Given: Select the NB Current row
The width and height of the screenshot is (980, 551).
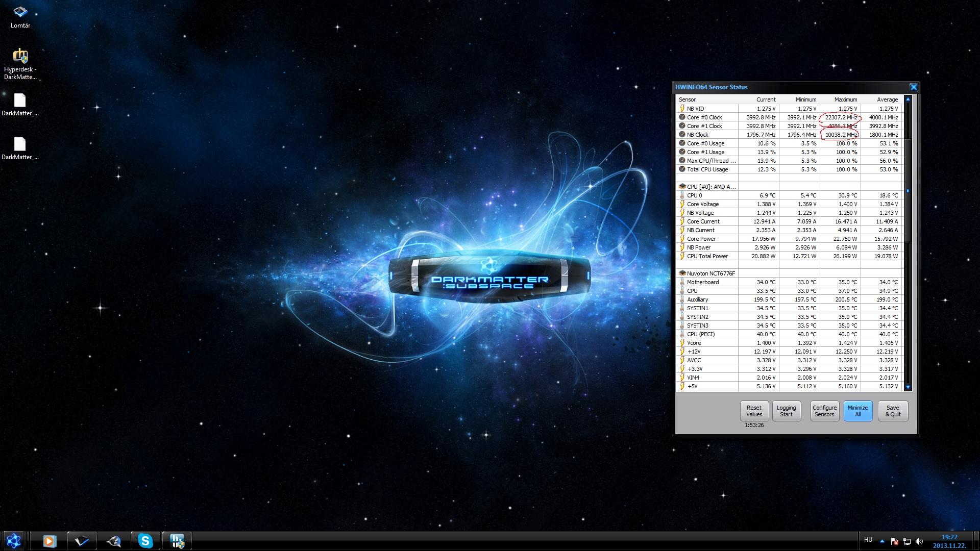Looking at the screenshot, I should [790, 230].
